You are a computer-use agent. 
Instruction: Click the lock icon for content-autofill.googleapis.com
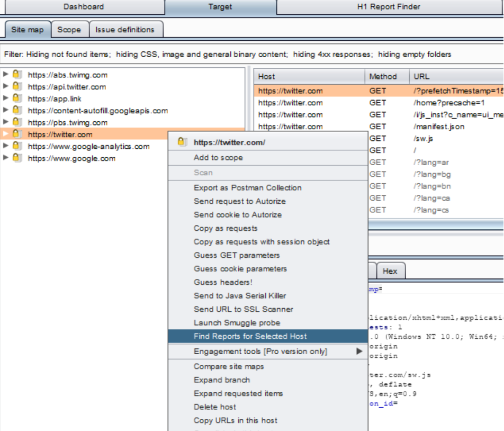click(x=17, y=110)
